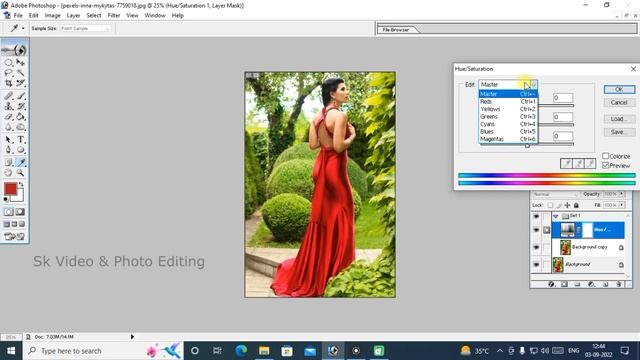This screenshot has width=640, height=360.
Task: Click the red foreground color swatch
Action: coord(10,189)
